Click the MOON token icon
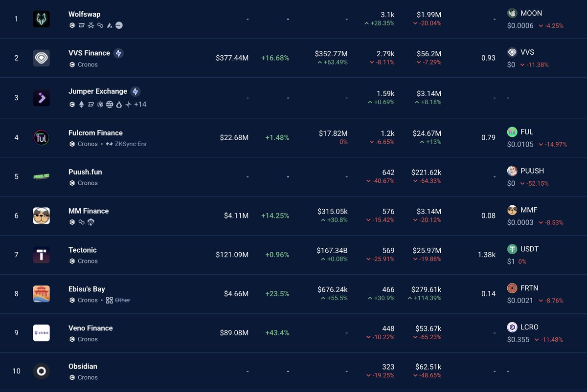 (512, 13)
